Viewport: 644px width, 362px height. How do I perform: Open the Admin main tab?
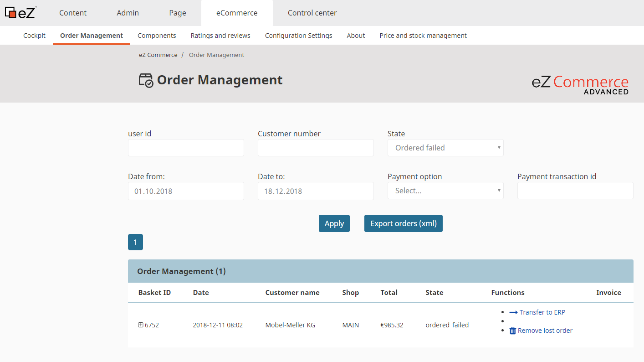(x=128, y=13)
